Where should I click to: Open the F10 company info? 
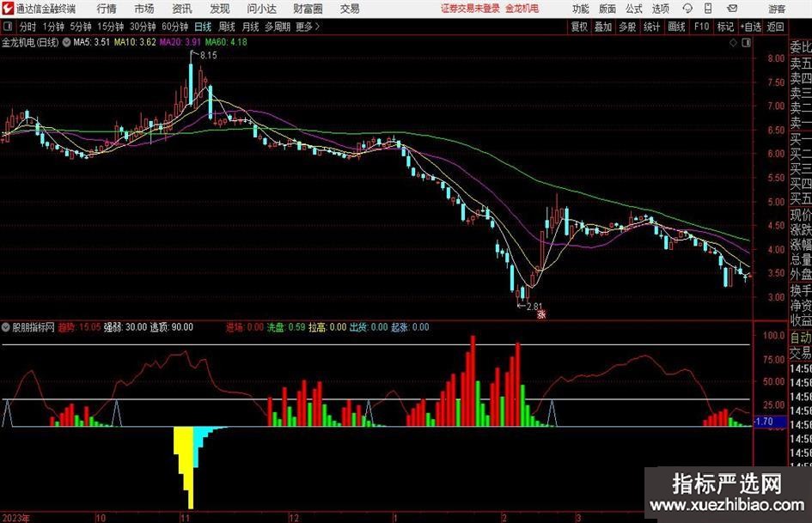(702, 27)
